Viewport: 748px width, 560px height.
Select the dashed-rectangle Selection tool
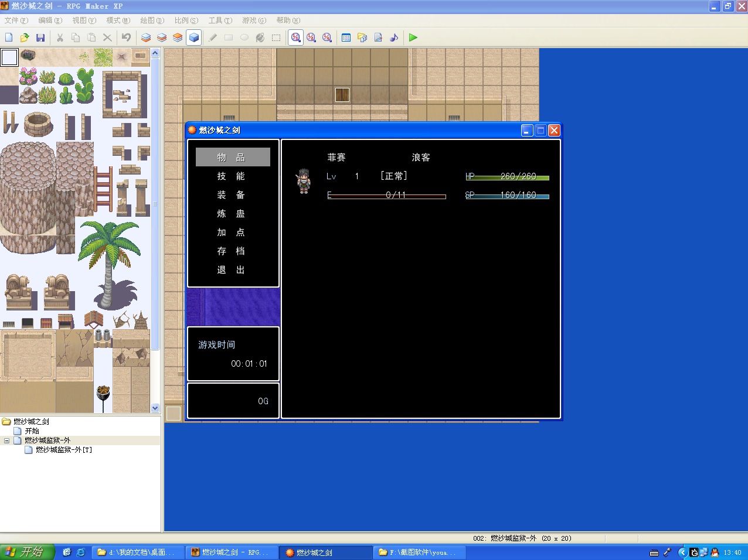tap(276, 37)
